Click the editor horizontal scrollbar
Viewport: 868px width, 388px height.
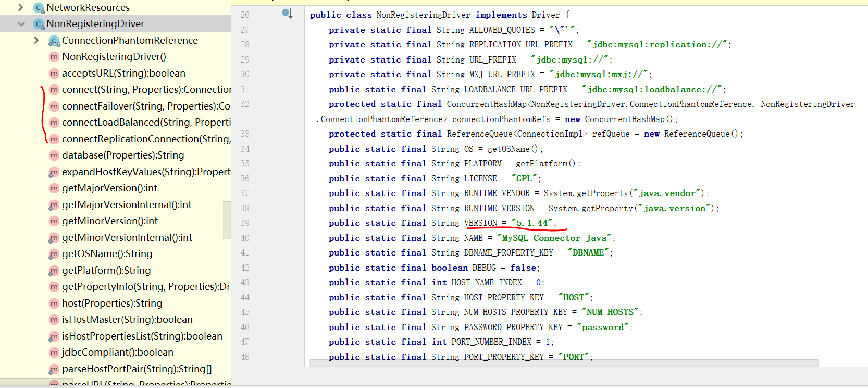[x=564, y=362]
